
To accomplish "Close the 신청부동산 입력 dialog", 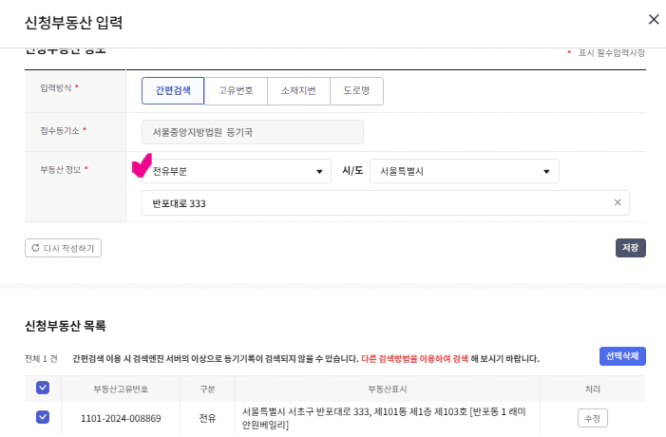I will coord(655,18).
